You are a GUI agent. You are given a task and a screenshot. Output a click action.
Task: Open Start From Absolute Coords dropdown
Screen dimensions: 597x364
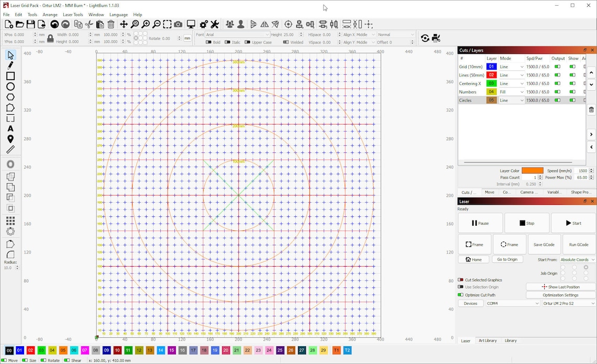point(577,260)
